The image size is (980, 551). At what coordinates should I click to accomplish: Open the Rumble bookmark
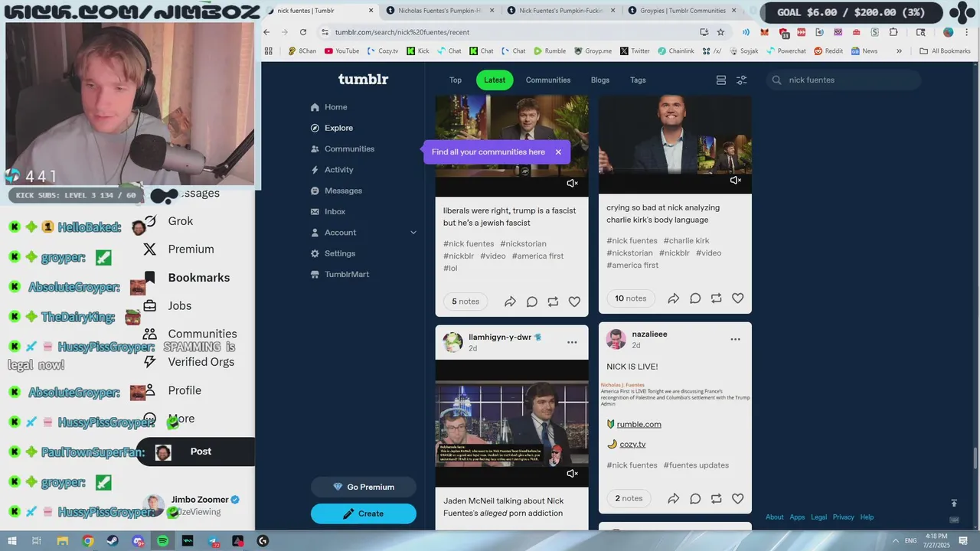tap(550, 51)
